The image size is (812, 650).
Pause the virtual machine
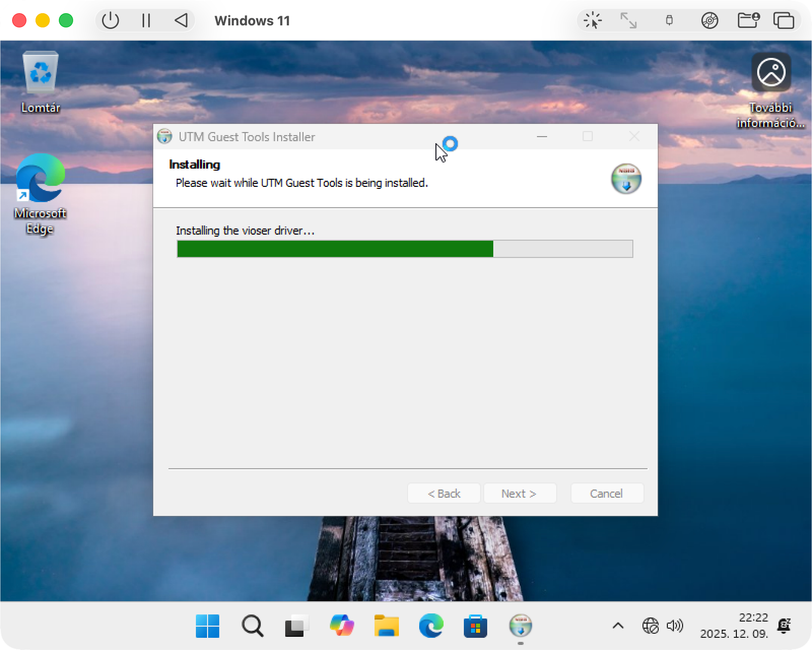point(146,21)
